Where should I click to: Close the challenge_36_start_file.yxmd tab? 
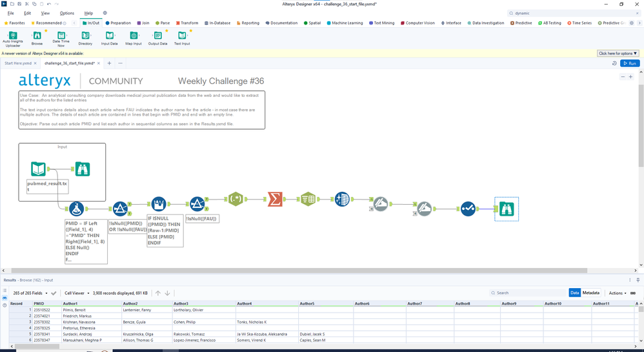pos(99,63)
